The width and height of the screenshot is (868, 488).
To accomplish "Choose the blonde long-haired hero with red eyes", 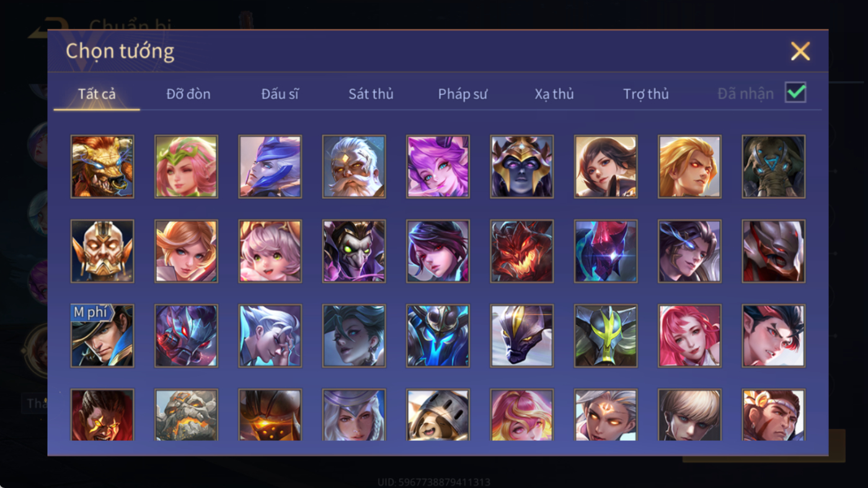I will 689,167.
